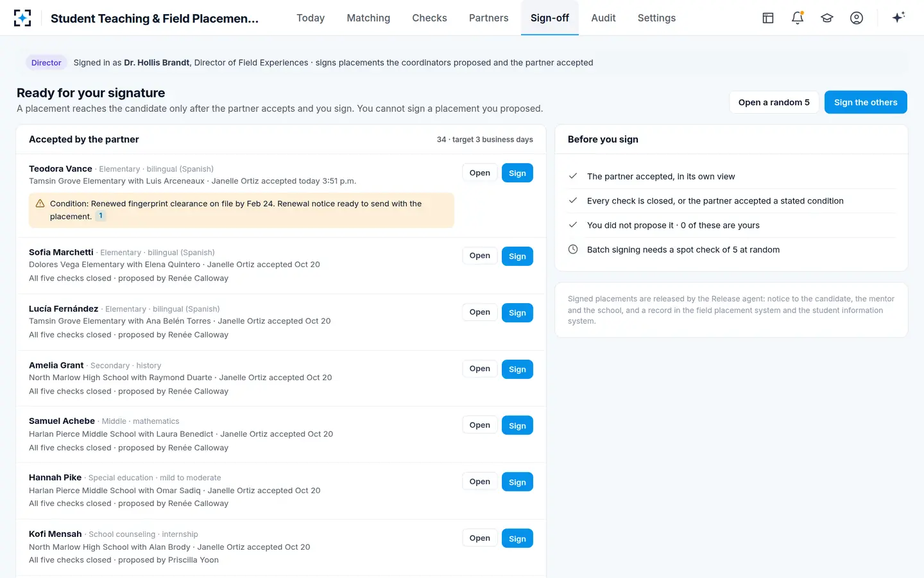The height and width of the screenshot is (578, 924).
Task: Open Samuel Achebe's placement
Action: 479,425
